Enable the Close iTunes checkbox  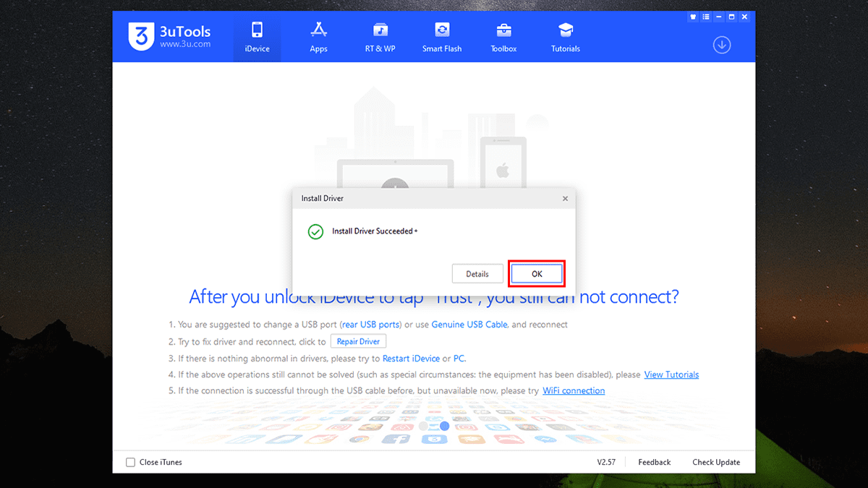tap(130, 462)
